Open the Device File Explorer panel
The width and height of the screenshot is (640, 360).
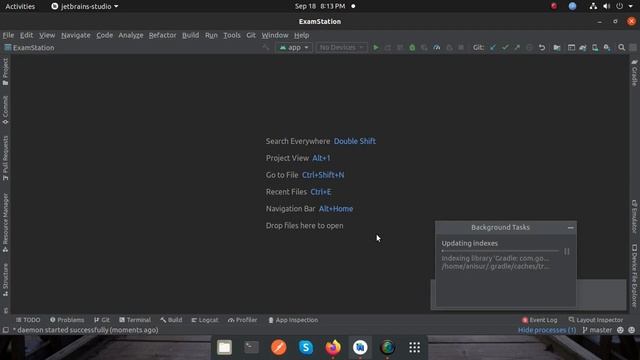[634, 276]
